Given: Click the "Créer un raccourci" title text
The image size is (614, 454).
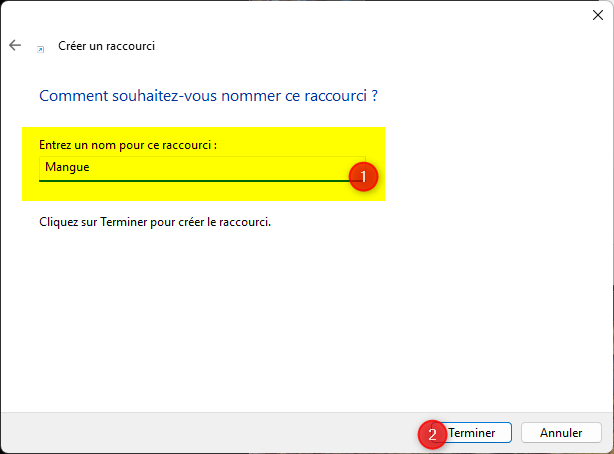Looking at the screenshot, I should click(107, 46).
